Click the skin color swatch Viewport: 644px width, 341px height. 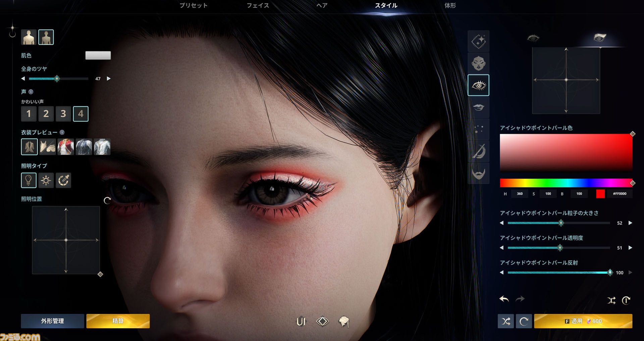tap(98, 55)
